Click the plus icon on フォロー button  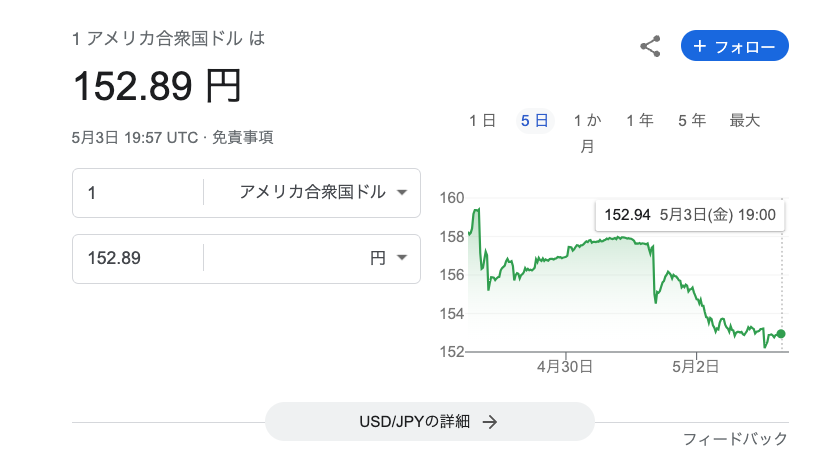700,46
